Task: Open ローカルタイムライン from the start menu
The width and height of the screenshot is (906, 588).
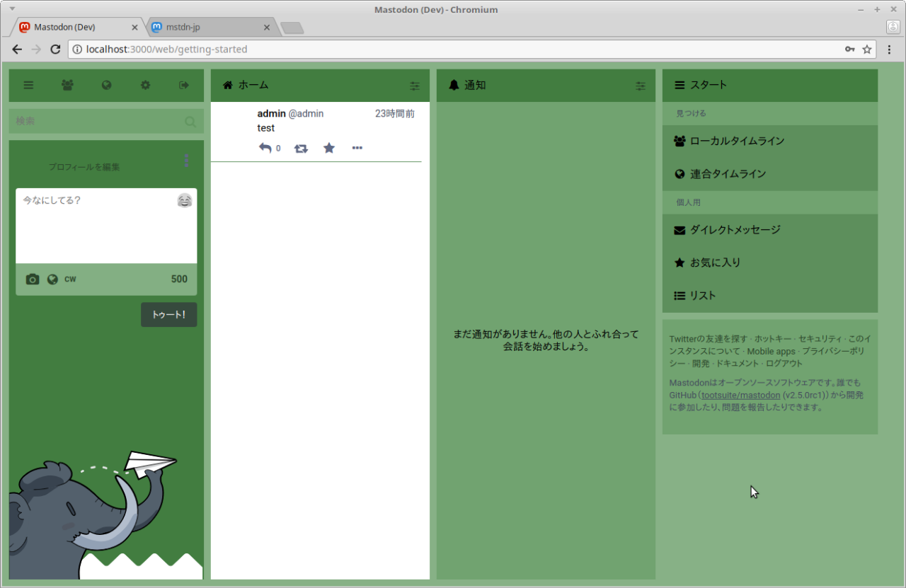Action: pyautogui.click(x=737, y=141)
